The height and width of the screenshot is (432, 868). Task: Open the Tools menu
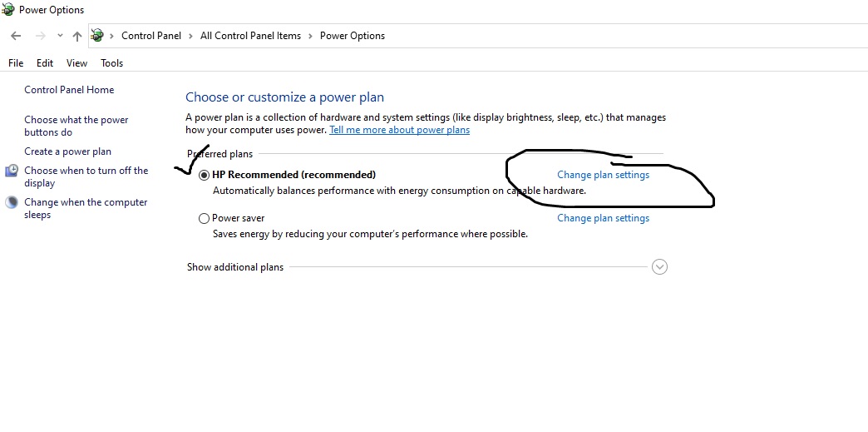111,63
